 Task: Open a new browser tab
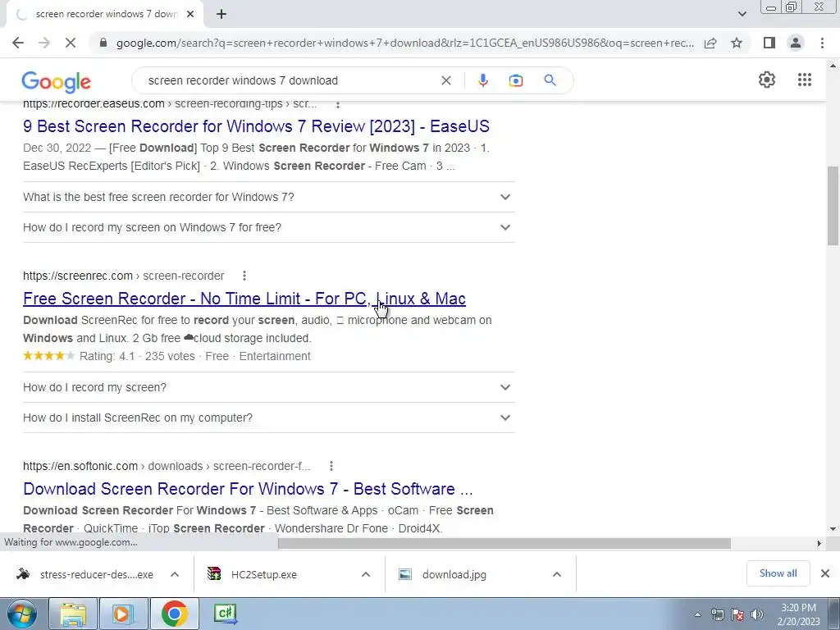click(x=221, y=15)
